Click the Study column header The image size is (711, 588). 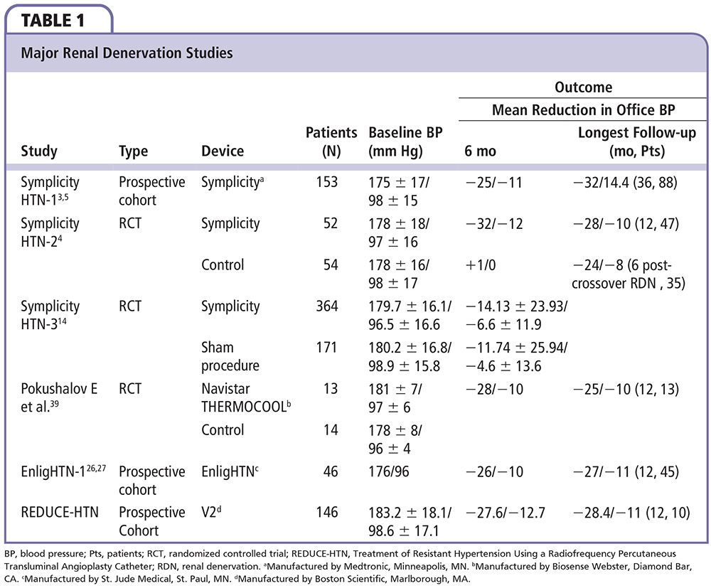click(x=39, y=151)
